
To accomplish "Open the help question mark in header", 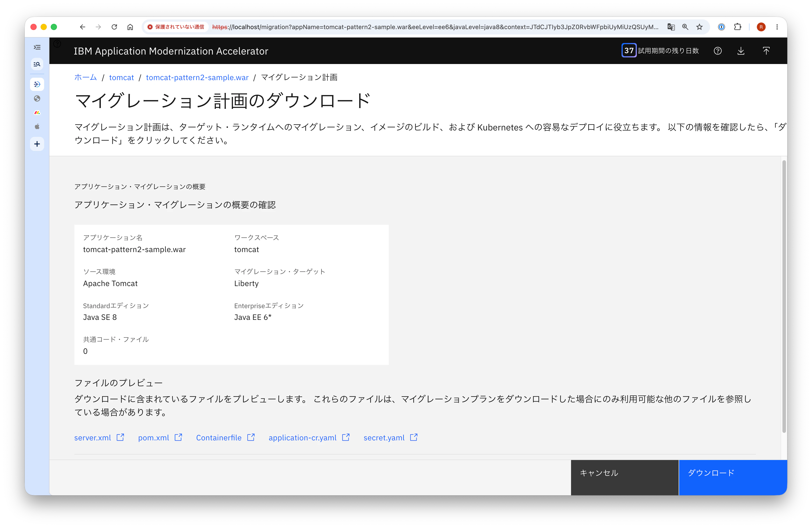I will [x=718, y=51].
